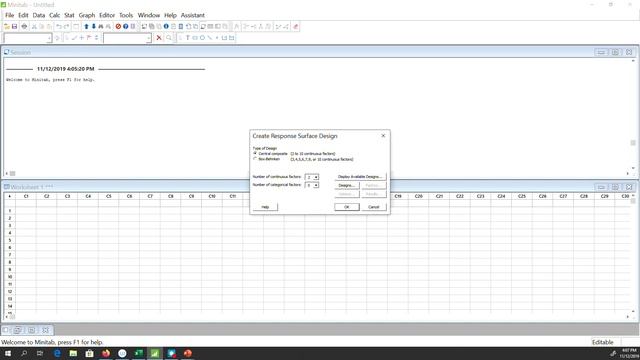Open Excel from the taskbar
The height and width of the screenshot is (360, 640).
[x=138, y=353]
